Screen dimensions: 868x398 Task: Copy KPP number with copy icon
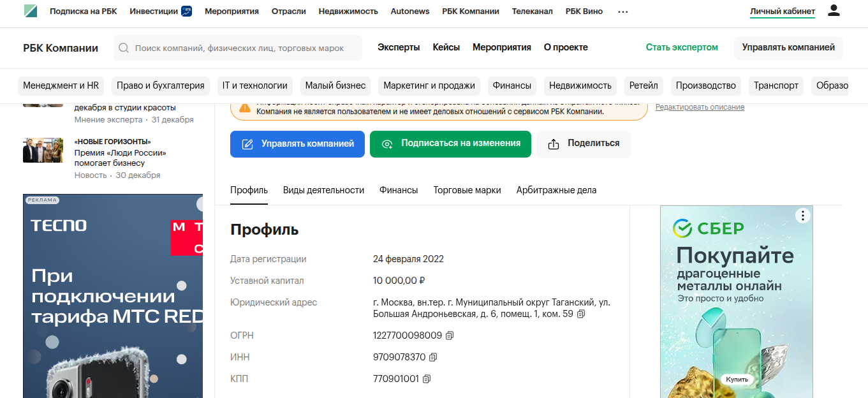pyautogui.click(x=427, y=379)
